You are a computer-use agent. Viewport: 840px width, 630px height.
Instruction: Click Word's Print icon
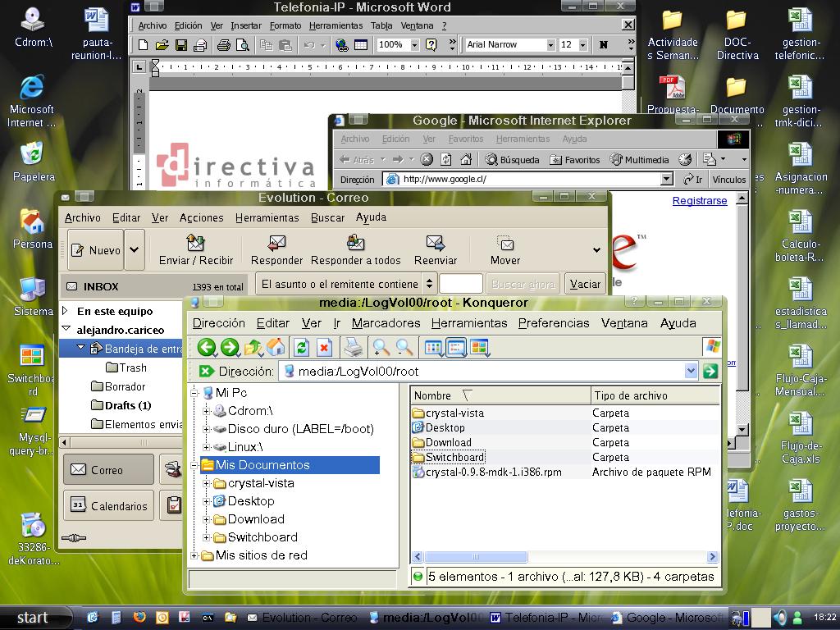point(224,44)
